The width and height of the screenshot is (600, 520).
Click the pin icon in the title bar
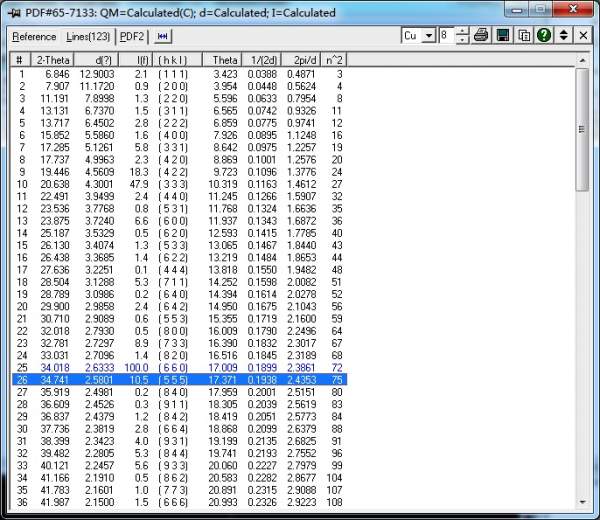pyautogui.click(x=14, y=13)
